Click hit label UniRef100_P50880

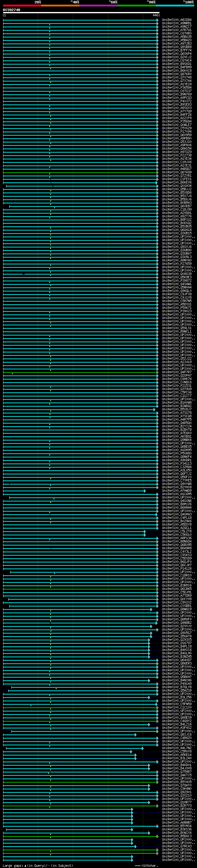(x=176, y=454)
